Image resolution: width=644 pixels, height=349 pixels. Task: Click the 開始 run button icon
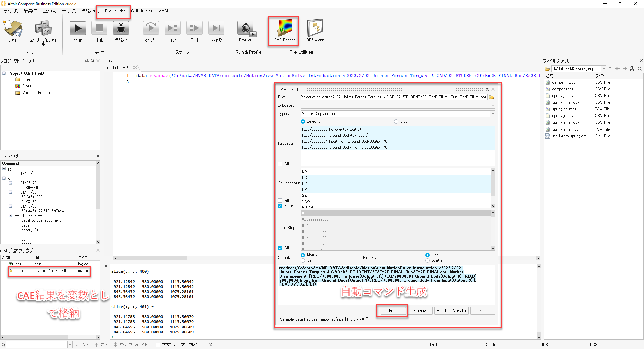(x=77, y=29)
